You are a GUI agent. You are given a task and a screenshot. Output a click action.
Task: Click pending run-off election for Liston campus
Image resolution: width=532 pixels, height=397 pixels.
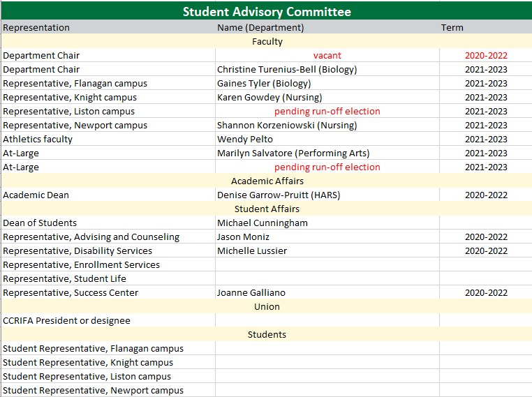(327, 112)
